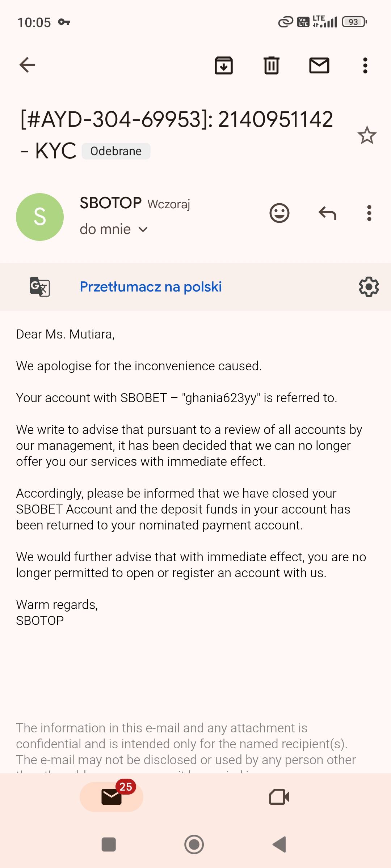Image resolution: width=391 pixels, height=868 pixels.
Task: Archive this email
Action: point(224,65)
